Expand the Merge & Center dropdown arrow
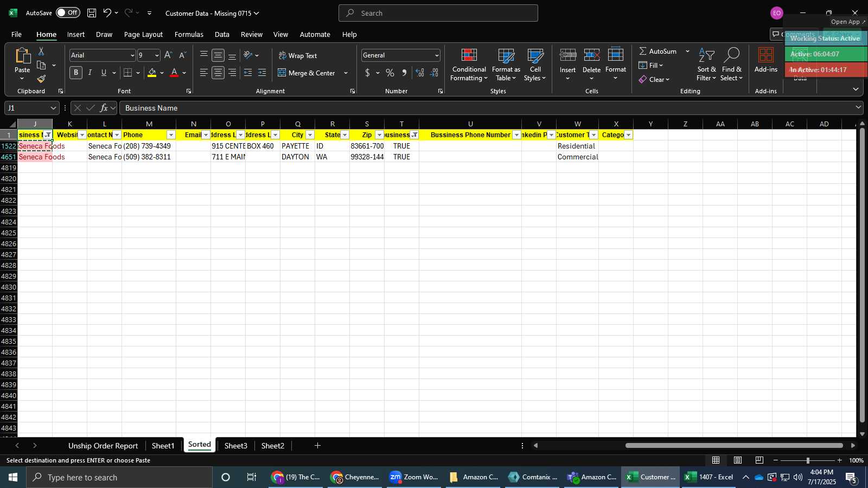868x488 pixels. (346, 73)
